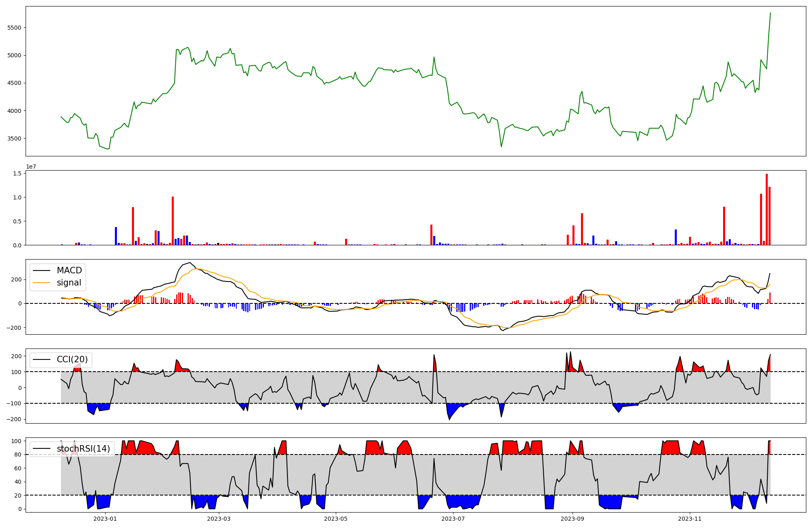This screenshot has height=528, width=812.
Task: Click the 5500 price axis tick label
Action: click(x=14, y=28)
